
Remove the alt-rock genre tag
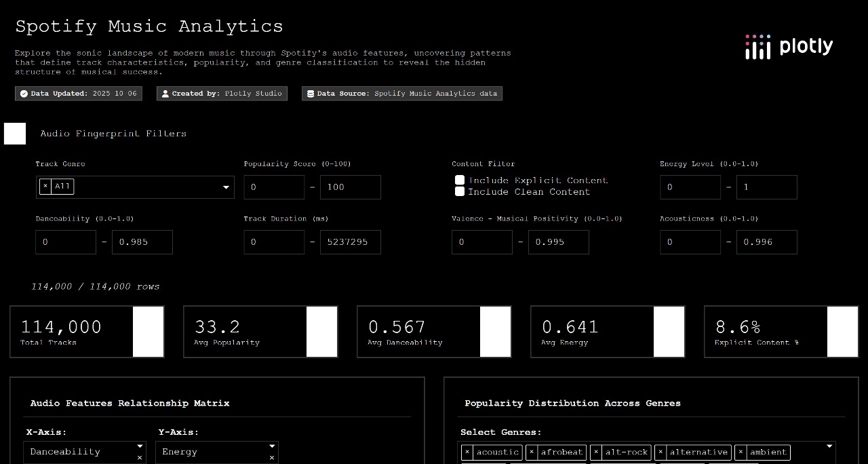click(x=596, y=452)
